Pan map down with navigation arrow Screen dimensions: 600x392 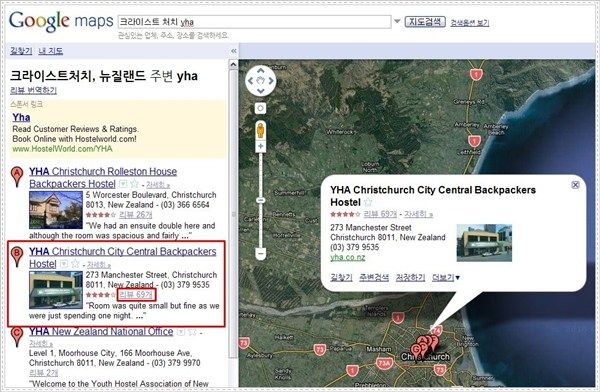[261, 91]
